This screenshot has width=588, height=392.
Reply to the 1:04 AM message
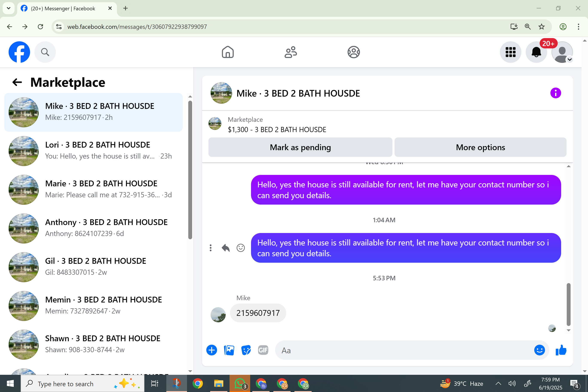(x=225, y=248)
